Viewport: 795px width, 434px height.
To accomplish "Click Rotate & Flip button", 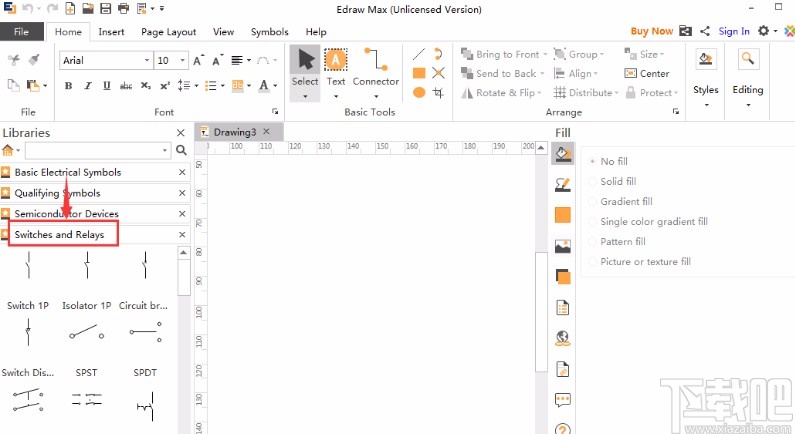I will click(x=501, y=93).
